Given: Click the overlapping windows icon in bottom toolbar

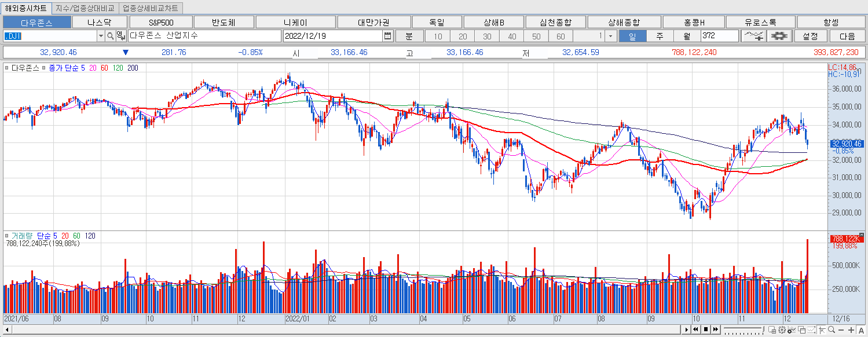Looking at the screenshot, I should click(801, 330).
